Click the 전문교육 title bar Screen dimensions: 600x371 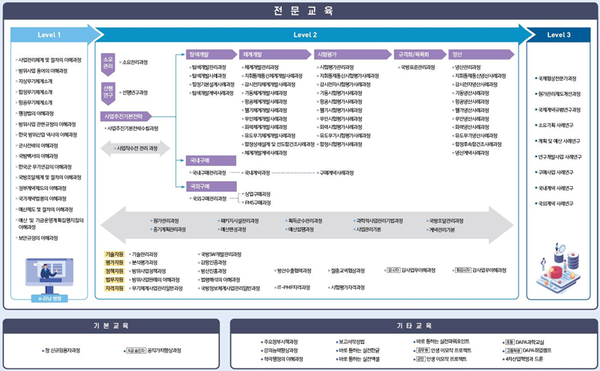pyautogui.click(x=300, y=11)
